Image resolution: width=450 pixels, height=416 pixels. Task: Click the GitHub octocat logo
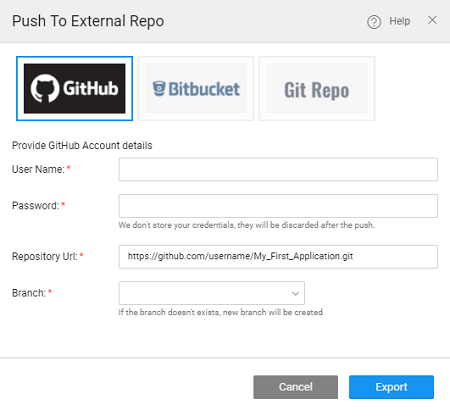coord(45,88)
